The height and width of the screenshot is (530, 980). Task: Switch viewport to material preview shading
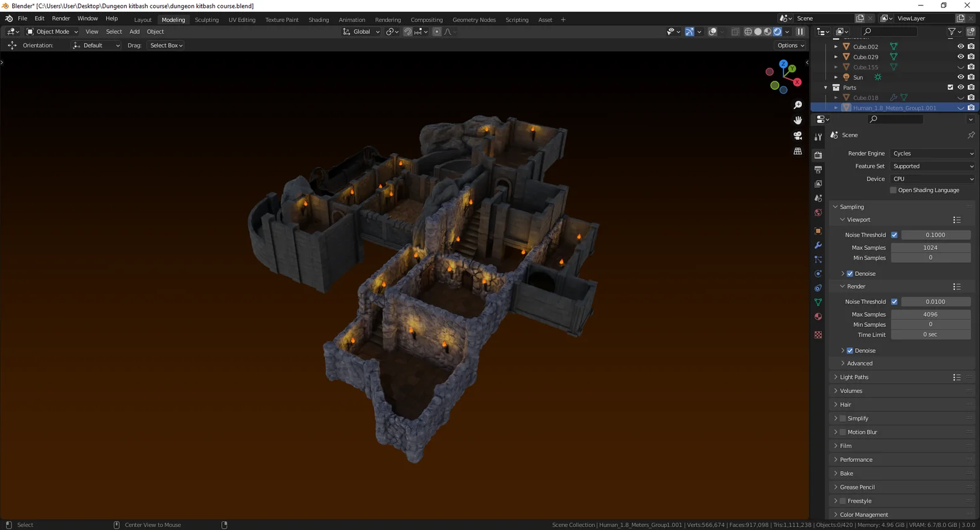click(x=767, y=32)
